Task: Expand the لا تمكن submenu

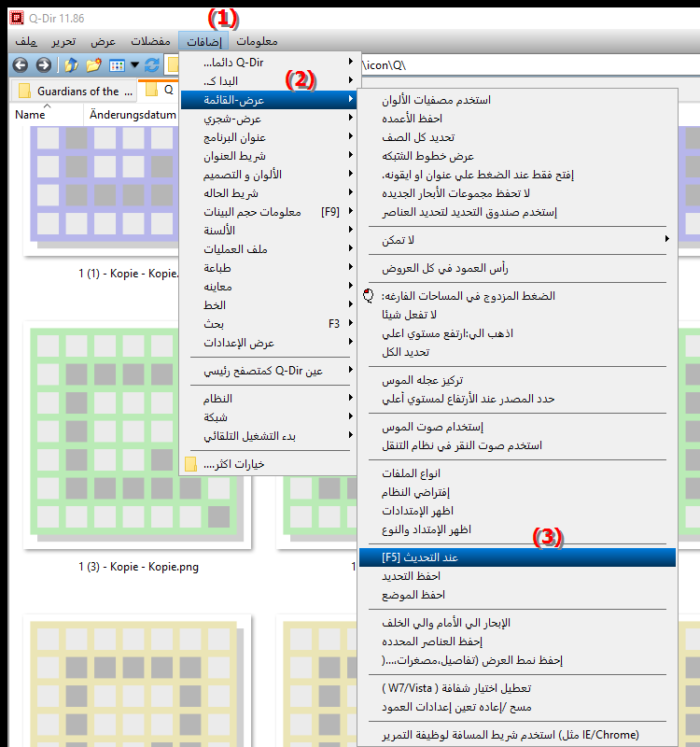Action: [517, 240]
